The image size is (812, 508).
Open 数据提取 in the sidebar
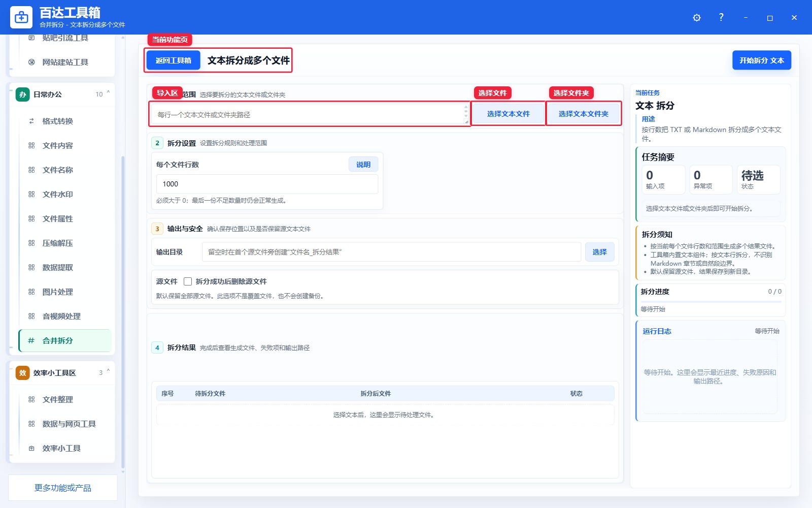tap(65, 267)
